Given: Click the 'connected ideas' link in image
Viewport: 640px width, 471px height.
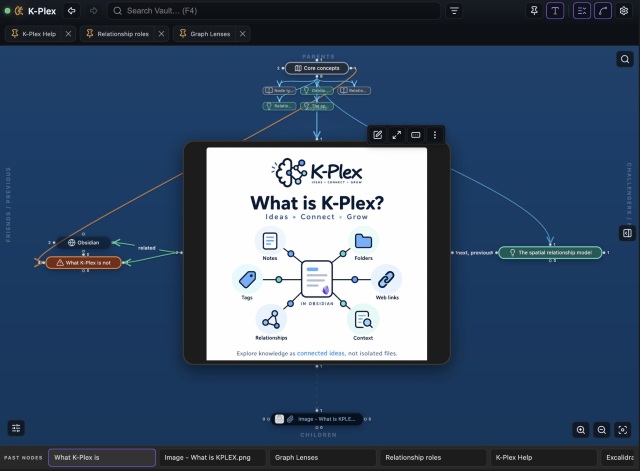Looking at the screenshot, I should coord(321,353).
